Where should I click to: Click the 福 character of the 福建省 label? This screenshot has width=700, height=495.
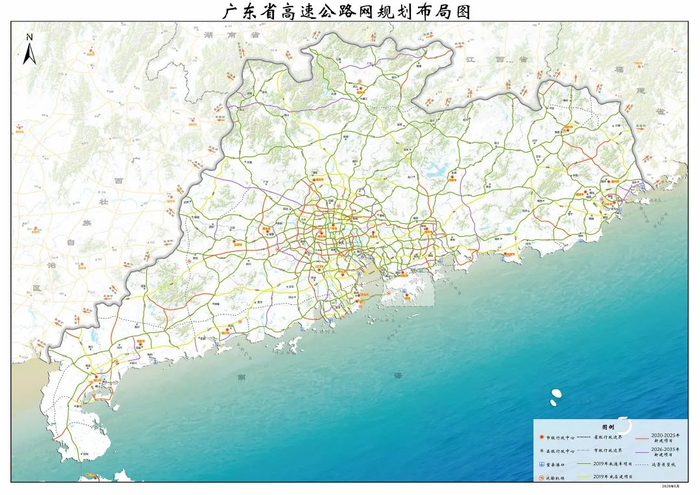619,70
